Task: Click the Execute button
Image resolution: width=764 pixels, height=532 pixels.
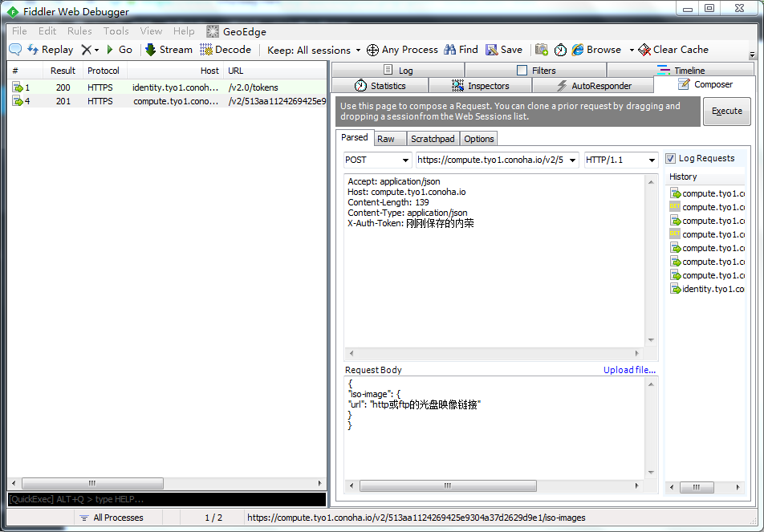Action: pyautogui.click(x=726, y=111)
